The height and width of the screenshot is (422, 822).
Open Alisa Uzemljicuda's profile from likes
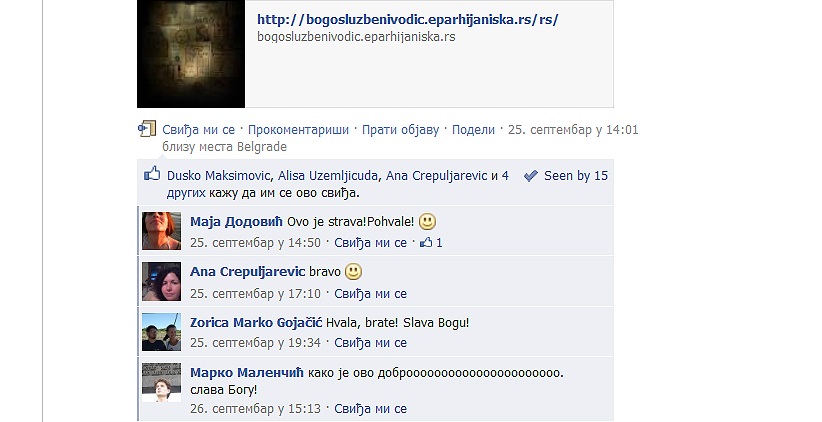(x=328, y=176)
